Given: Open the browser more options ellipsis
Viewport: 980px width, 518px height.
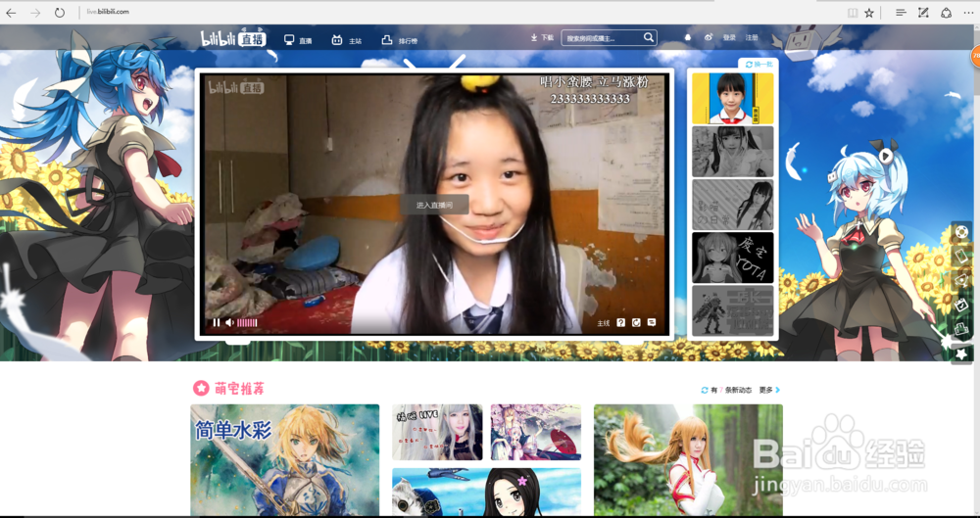Looking at the screenshot, I should tap(968, 13).
